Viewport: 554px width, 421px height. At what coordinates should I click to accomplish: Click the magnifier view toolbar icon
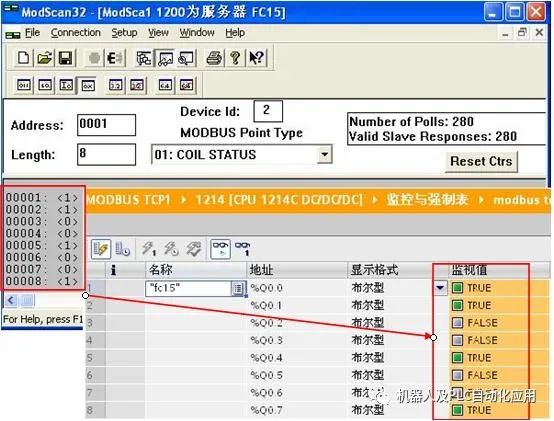186,58
